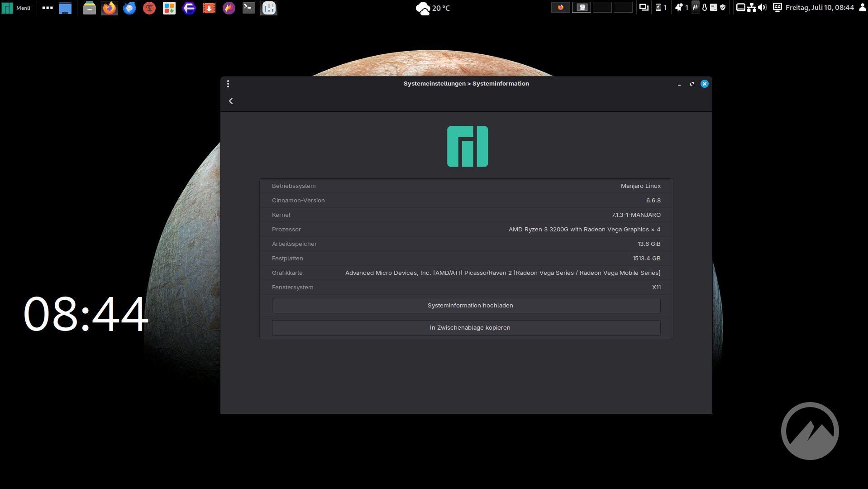Click the Festplatten label
This screenshot has width=868, height=489.
click(x=287, y=259)
